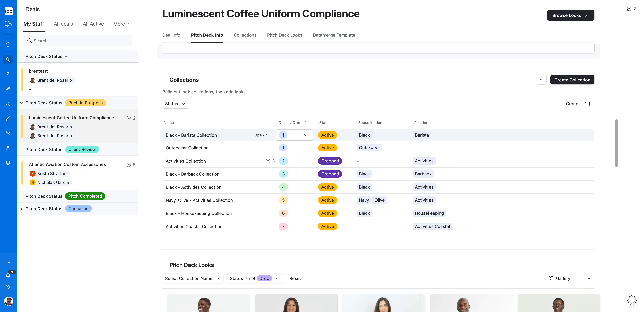Open the chat bubbles icon in sidebar
The width and height of the screenshot is (644, 312).
(8, 24)
